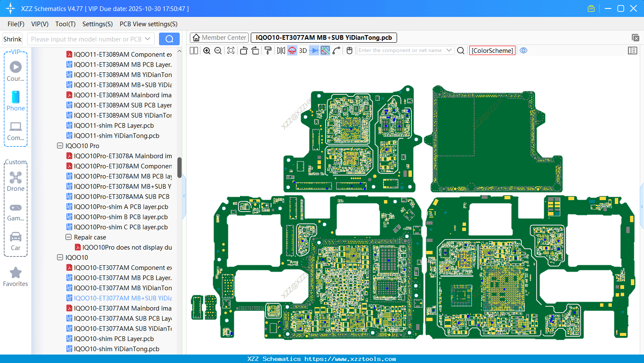Switch to the IQOO10-ET3077AM MB+SUB YiDianTong.pcb tab

(324, 38)
